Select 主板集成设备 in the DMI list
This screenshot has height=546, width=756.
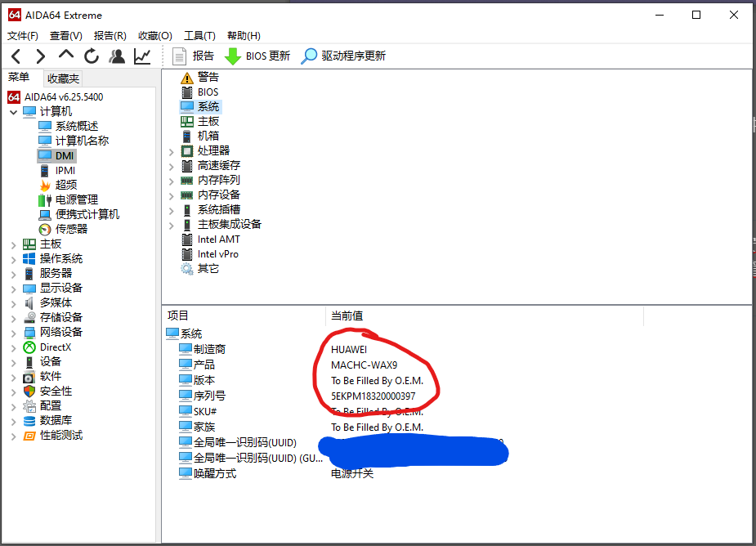221,224
